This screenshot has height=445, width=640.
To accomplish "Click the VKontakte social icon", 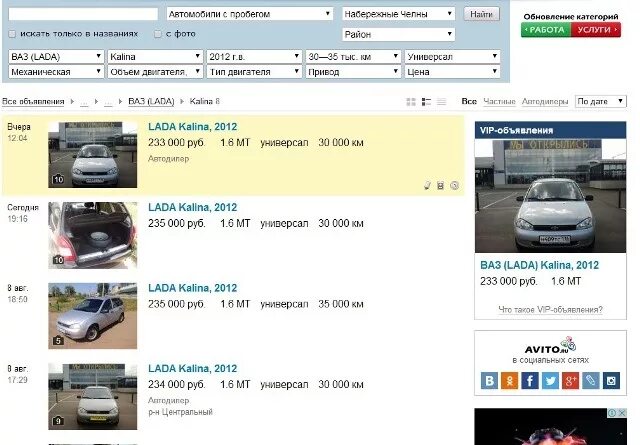I will click(x=489, y=381).
